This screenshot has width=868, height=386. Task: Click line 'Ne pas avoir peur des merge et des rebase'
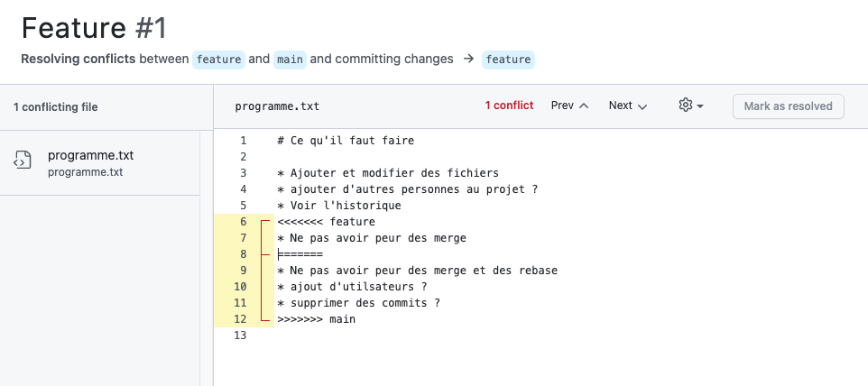(417, 271)
